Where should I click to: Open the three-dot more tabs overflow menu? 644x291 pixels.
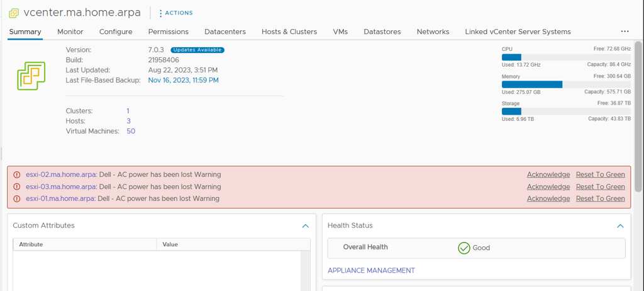click(625, 31)
